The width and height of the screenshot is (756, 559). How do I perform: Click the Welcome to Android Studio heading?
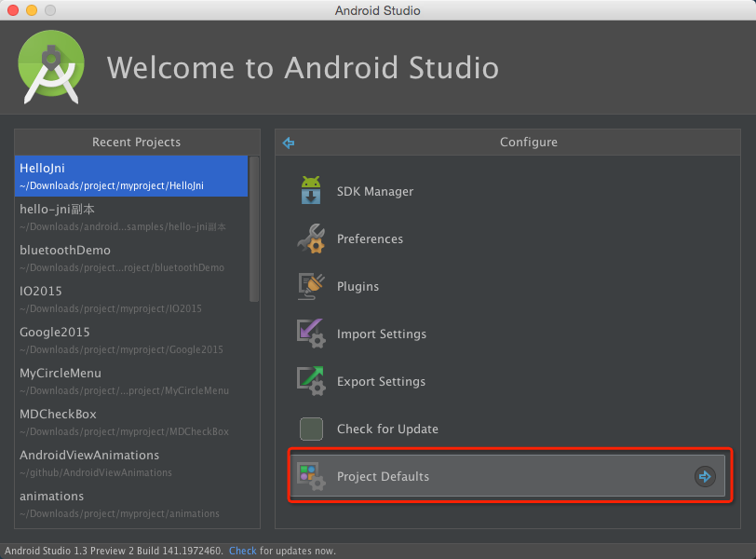pos(303,67)
